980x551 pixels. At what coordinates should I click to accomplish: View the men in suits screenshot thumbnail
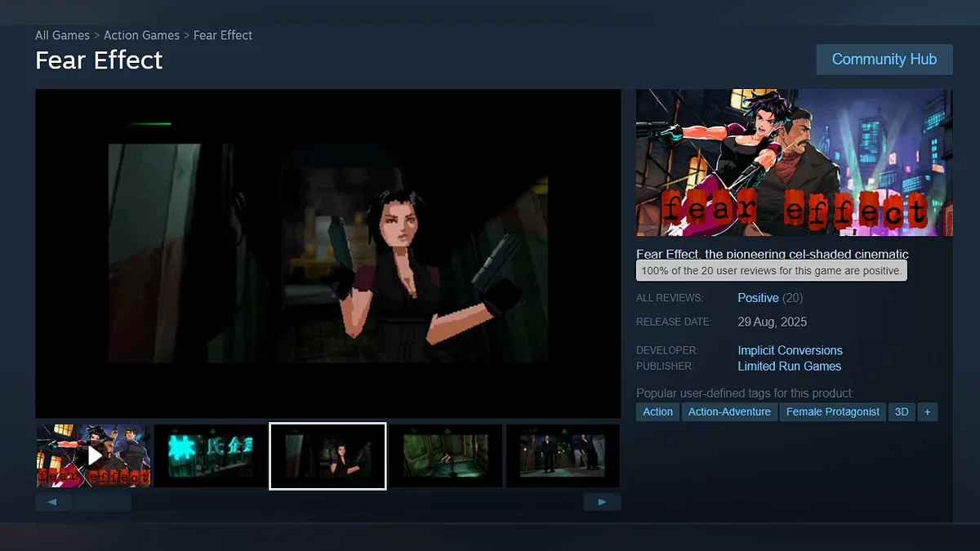[x=563, y=455]
